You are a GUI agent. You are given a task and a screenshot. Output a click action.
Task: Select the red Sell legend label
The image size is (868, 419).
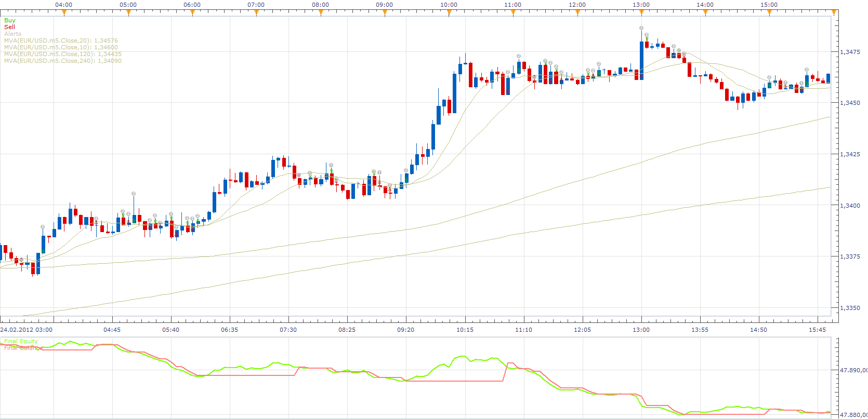point(9,27)
